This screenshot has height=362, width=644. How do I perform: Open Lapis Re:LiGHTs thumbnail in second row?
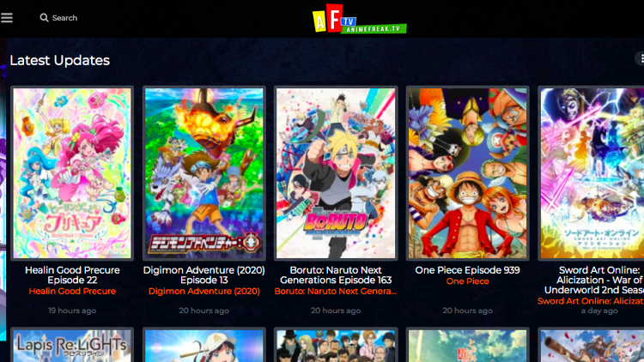click(x=72, y=345)
